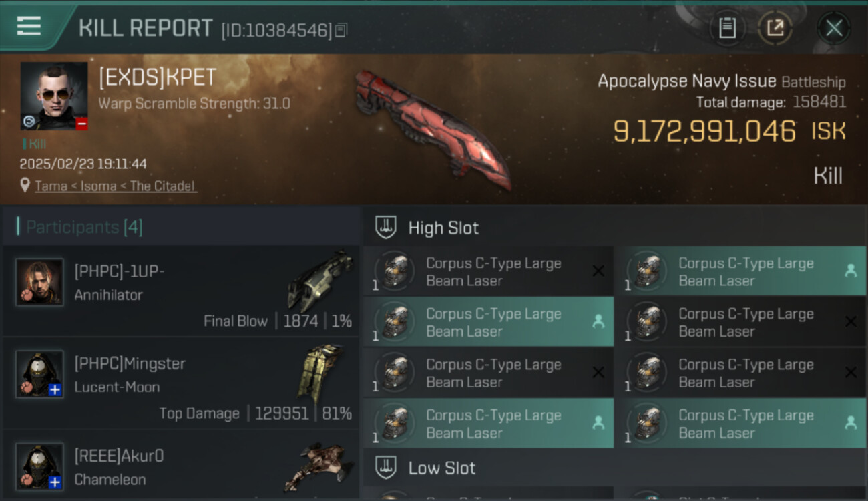Share kill report via export icon
The image size is (868, 501).
pyautogui.click(x=775, y=28)
